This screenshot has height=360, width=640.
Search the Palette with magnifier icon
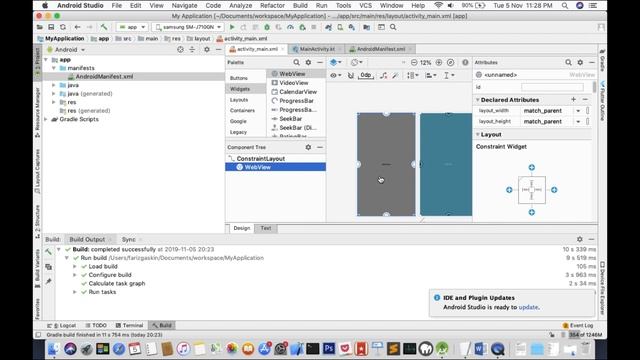[x=296, y=62]
